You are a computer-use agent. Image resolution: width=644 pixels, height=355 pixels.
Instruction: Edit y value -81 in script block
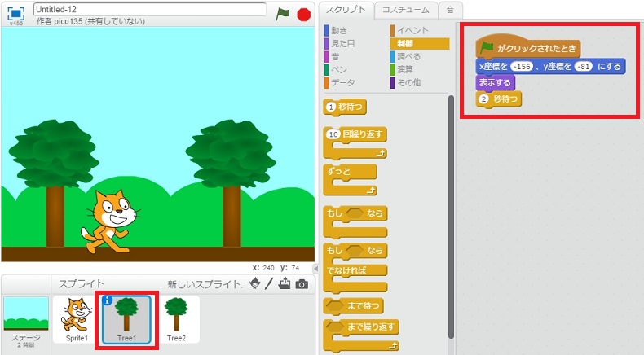click(583, 66)
